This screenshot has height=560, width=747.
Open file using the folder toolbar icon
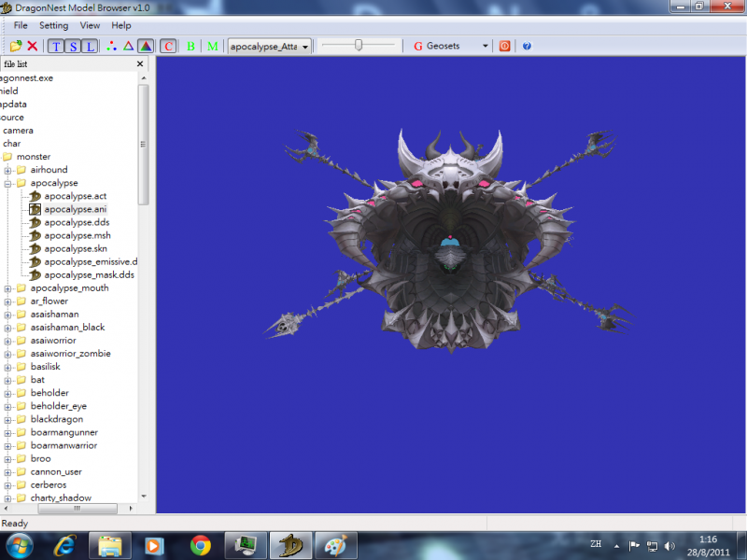tap(16, 46)
